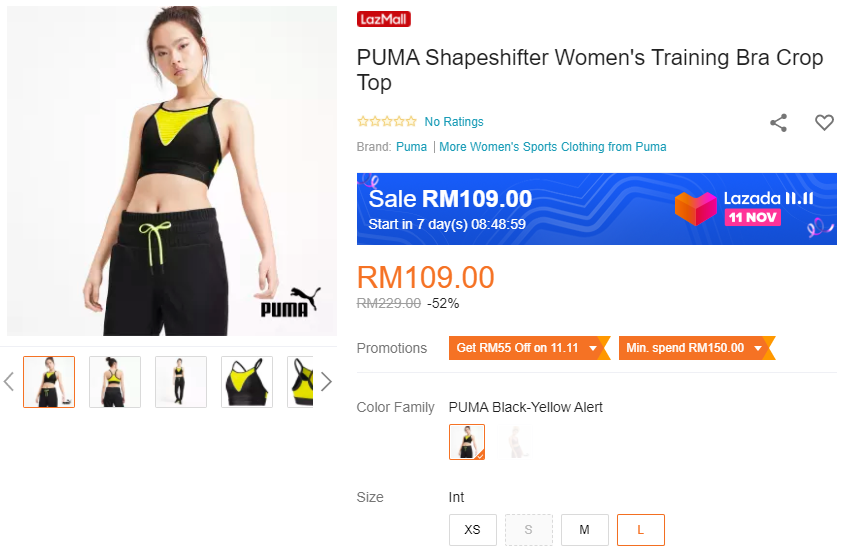Open the Puma brand link
853x555 pixels.
pos(411,147)
